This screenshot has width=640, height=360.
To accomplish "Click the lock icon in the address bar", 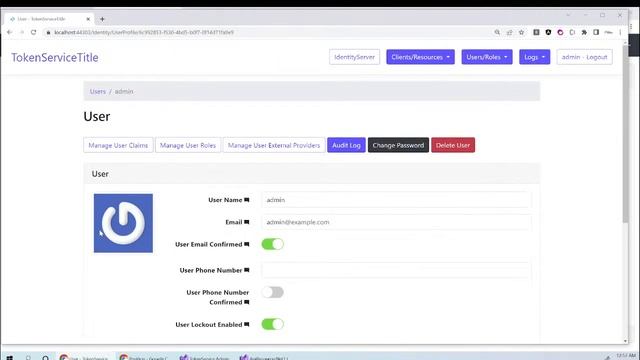I will (48, 32).
